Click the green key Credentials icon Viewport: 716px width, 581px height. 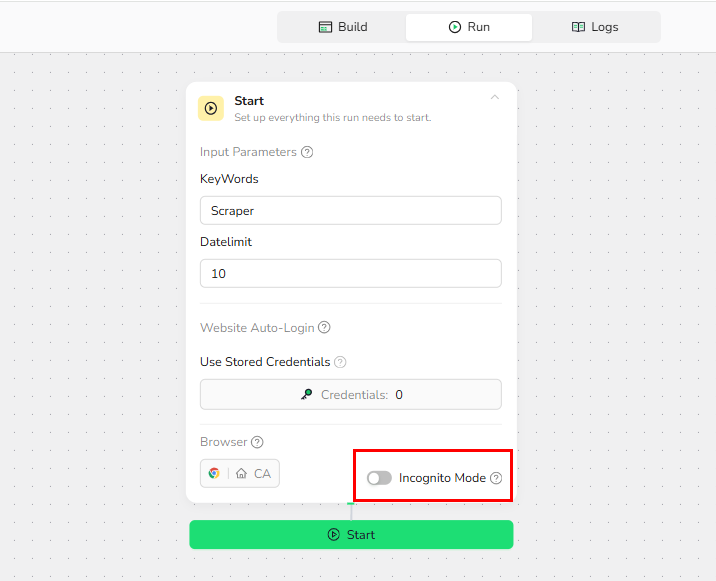[306, 395]
